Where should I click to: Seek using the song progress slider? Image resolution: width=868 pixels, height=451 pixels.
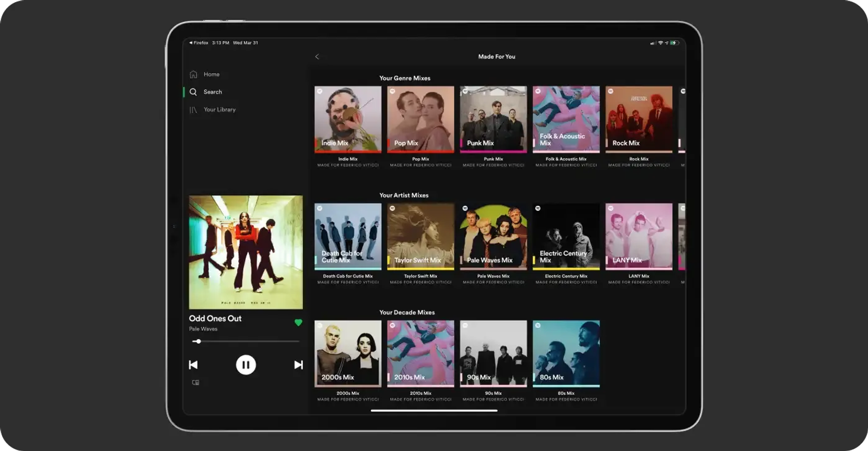click(246, 342)
